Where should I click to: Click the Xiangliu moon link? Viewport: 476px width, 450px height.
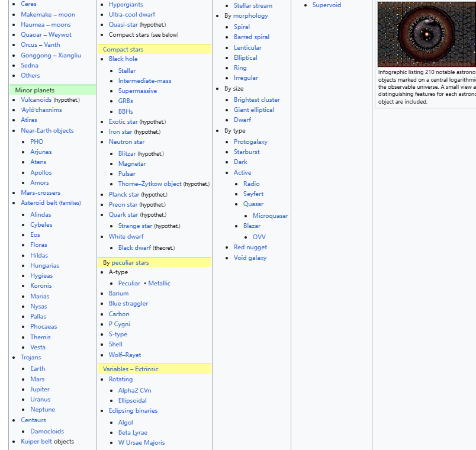(x=69, y=55)
